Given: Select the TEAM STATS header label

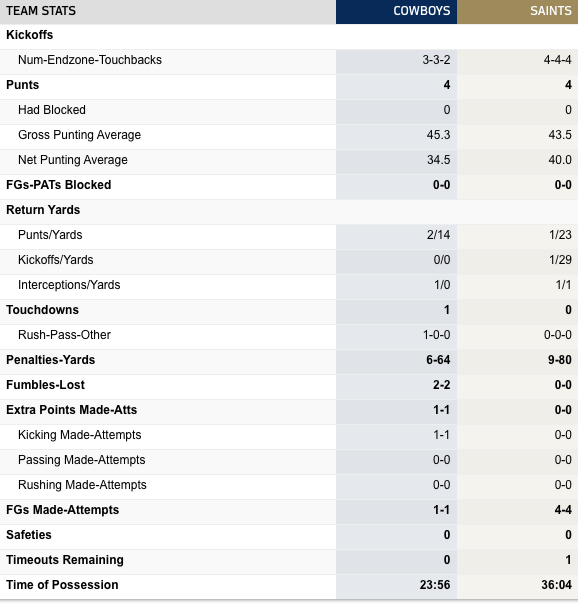Looking at the screenshot, I should pos(41,11).
